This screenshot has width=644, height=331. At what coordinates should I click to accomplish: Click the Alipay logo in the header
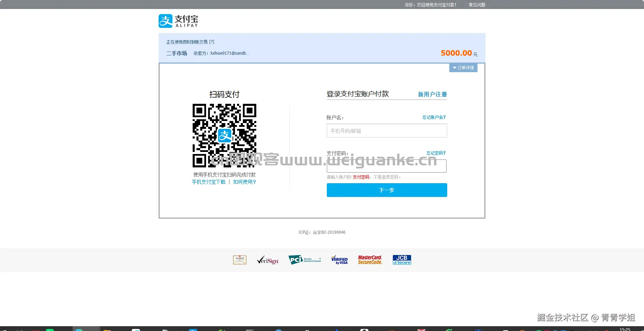[x=178, y=21]
